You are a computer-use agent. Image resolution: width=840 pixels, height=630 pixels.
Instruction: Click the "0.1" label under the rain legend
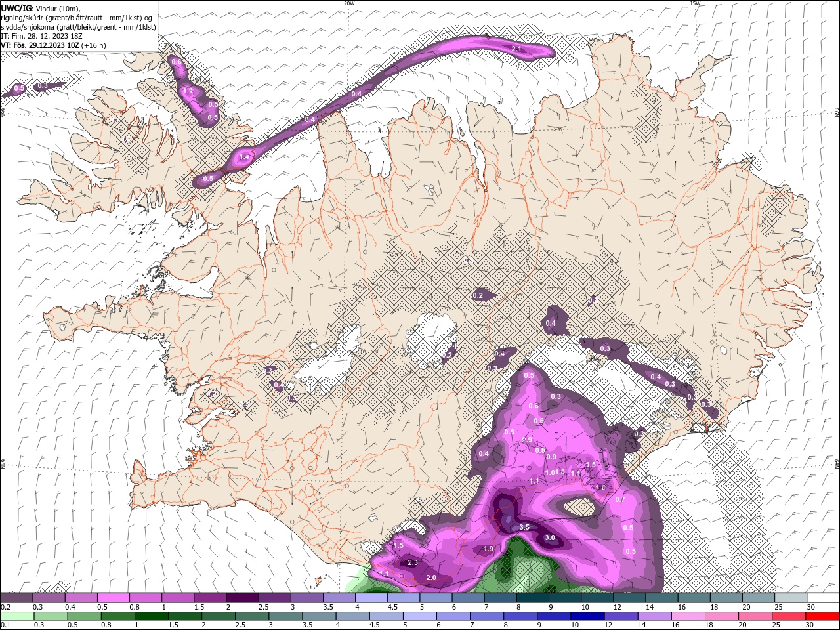click(x=6, y=625)
